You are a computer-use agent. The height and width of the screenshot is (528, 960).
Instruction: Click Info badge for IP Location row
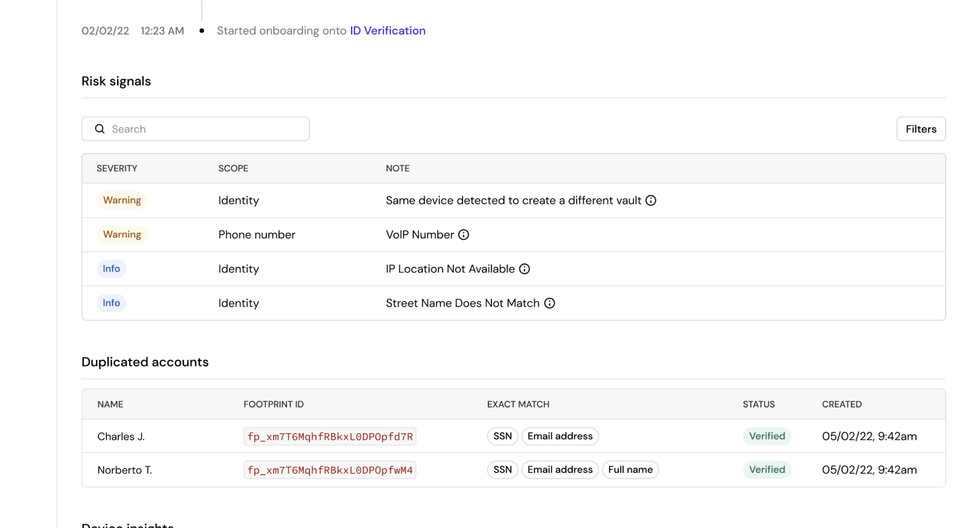[x=111, y=269]
